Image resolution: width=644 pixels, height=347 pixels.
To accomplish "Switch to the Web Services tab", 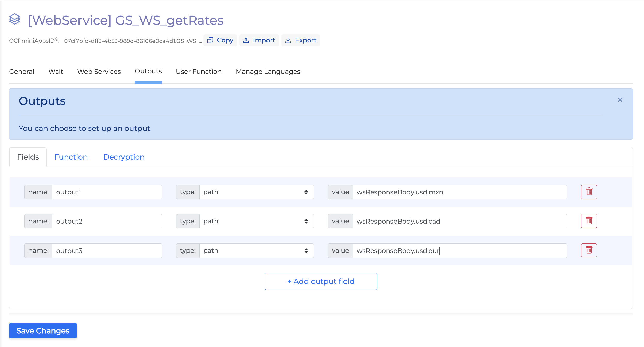I will tap(99, 72).
